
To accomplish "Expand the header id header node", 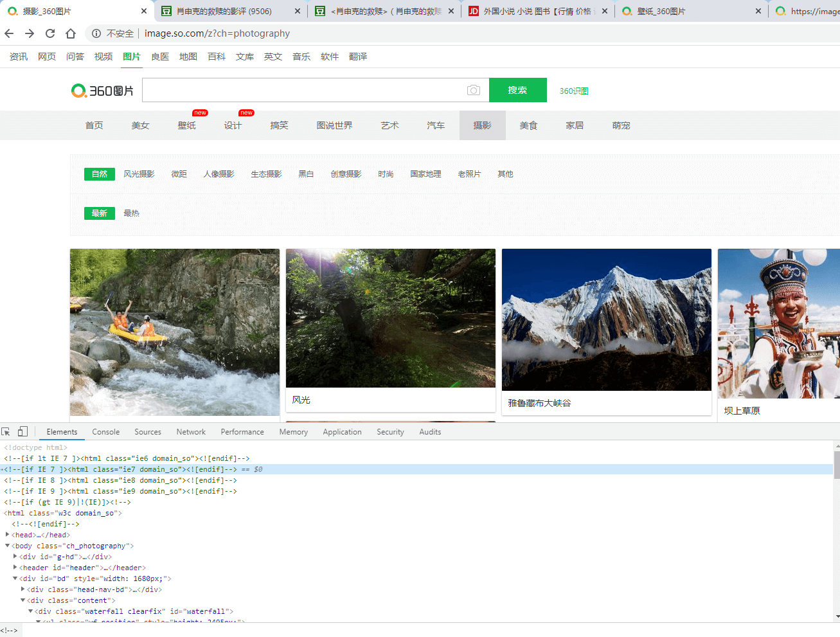I will 15,568.
